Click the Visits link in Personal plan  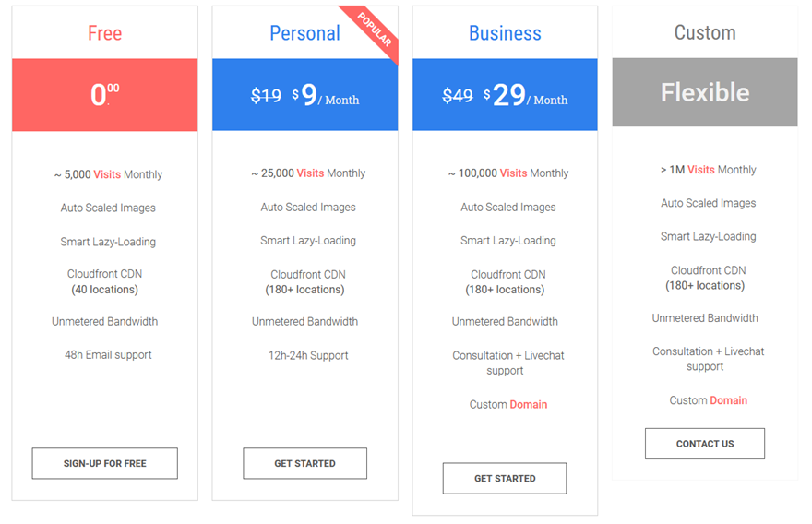tap(310, 173)
